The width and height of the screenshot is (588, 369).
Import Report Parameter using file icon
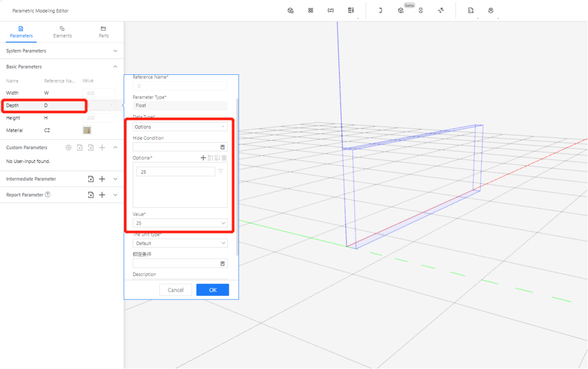click(91, 195)
